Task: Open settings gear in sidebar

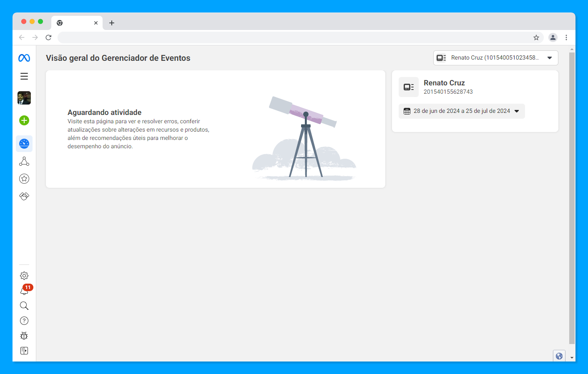Action: pos(24,276)
